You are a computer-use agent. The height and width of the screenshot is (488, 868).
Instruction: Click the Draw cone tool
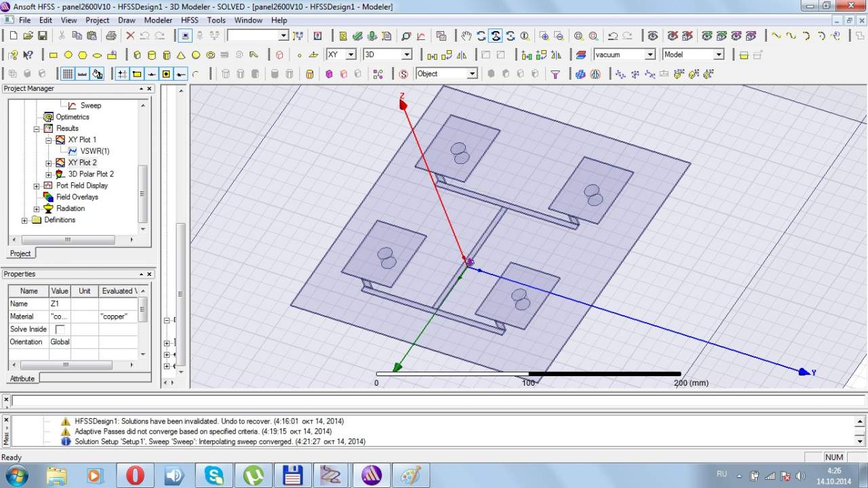coord(181,55)
